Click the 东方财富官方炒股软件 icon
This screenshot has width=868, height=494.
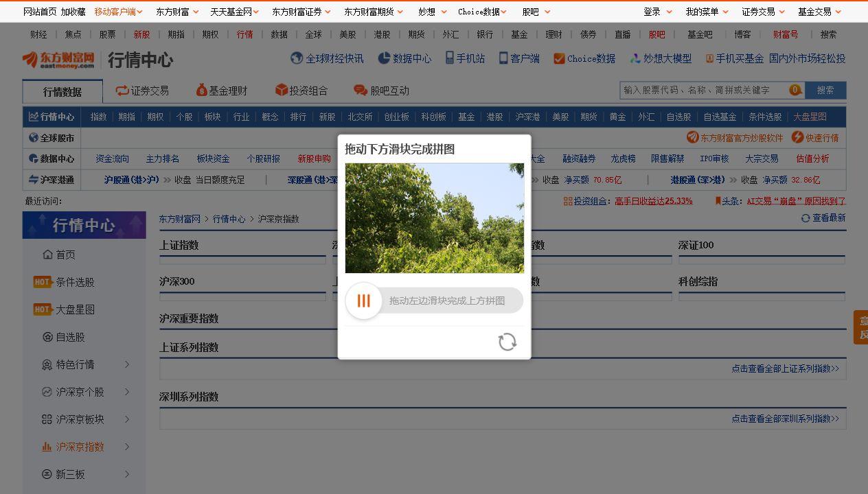coord(692,137)
